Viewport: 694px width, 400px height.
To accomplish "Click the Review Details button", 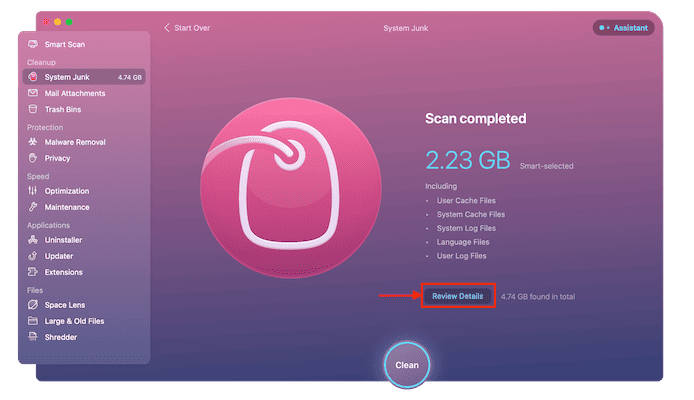I will click(x=458, y=296).
